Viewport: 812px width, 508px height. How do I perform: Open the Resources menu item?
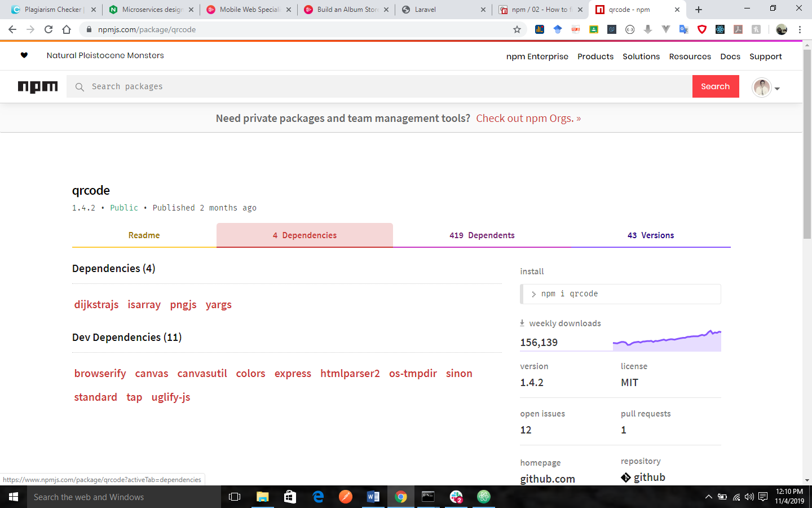pyautogui.click(x=690, y=56)
